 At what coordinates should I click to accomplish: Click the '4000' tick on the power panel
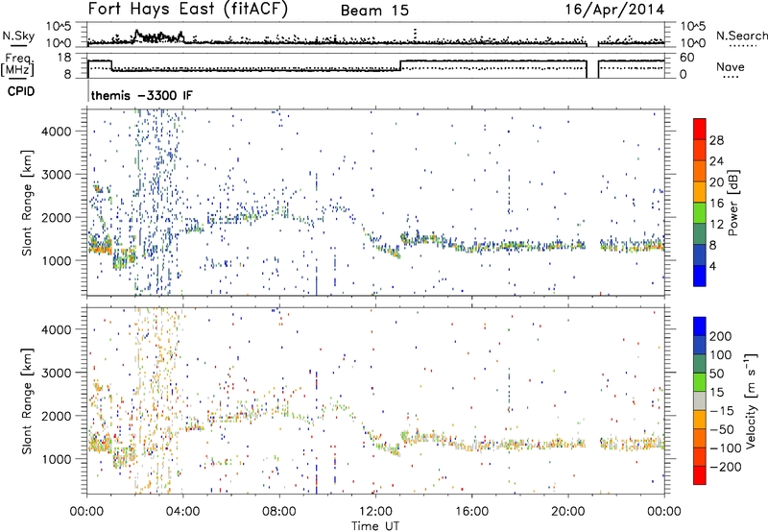pyautogui.click(x=57, y=132)
